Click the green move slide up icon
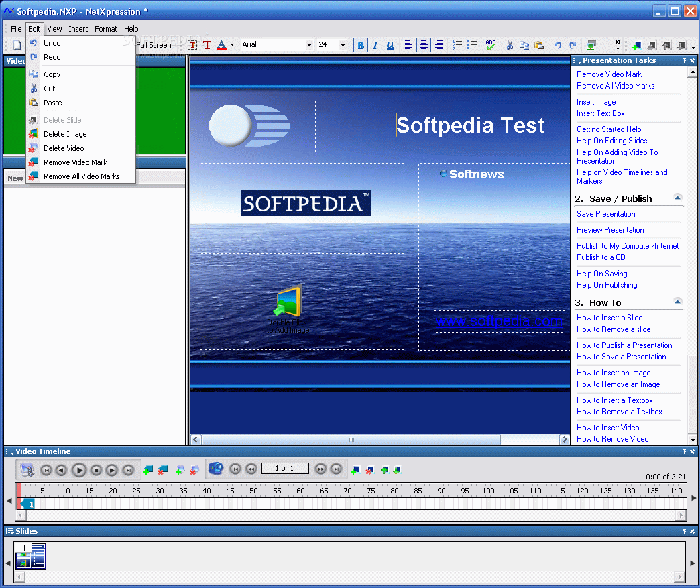700x588 pixels. (x=384, y=470)
